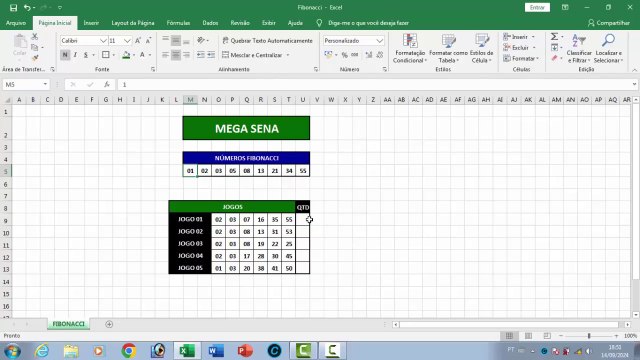The image size is (640, 360).
Task: Click the Diga-me search field
Action: 368,23
